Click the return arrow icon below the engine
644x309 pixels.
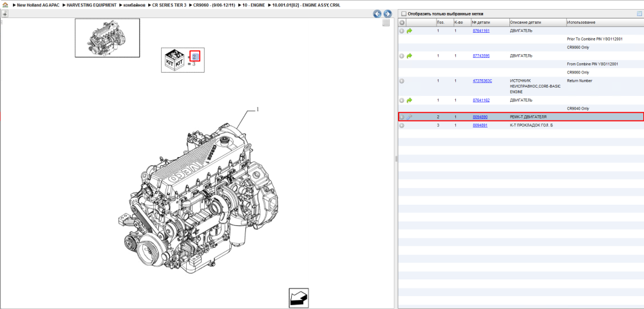pyautogui.click(x=299, y=298)
